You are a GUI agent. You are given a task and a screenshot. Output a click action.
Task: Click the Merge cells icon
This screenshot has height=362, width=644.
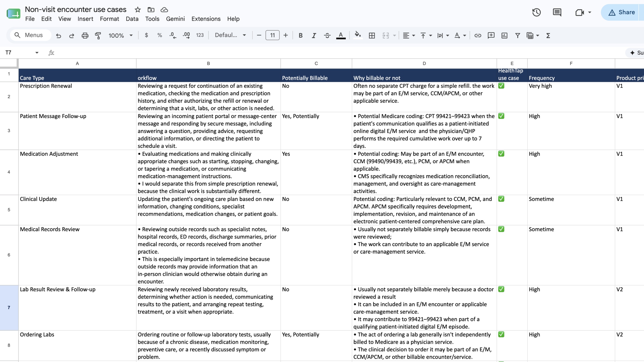[x=386, y=35]
